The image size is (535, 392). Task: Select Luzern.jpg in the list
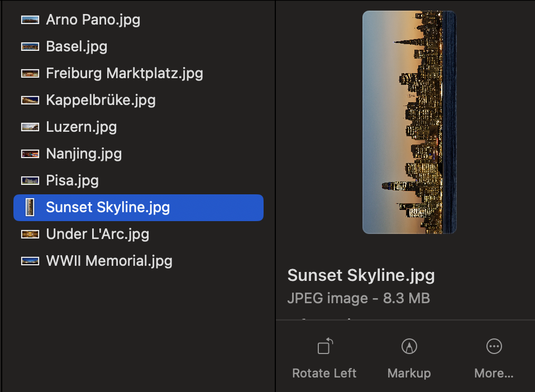82,127
